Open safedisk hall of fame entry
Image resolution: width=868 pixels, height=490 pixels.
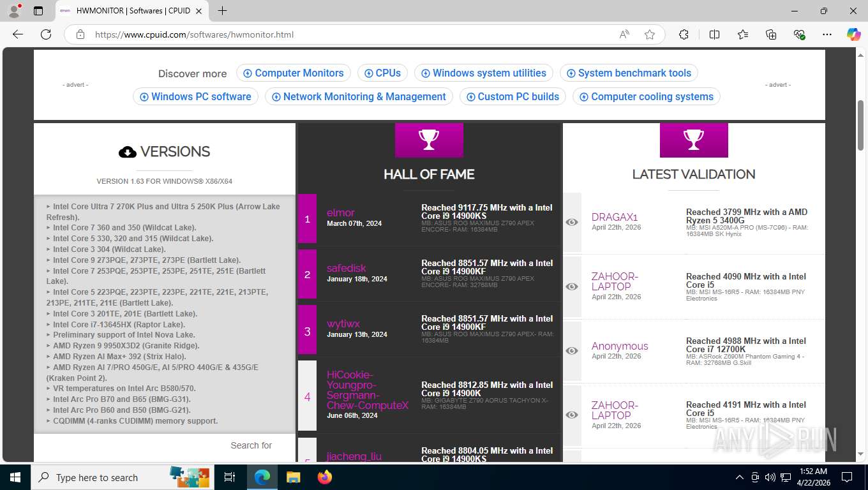(x=346, y=268)
